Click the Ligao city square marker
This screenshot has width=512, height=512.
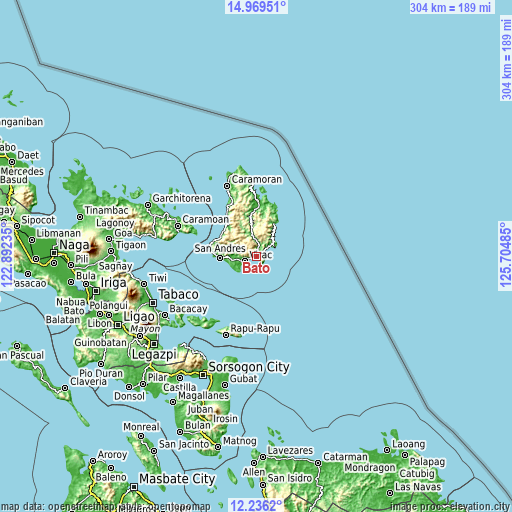click(x=118, y=324)
